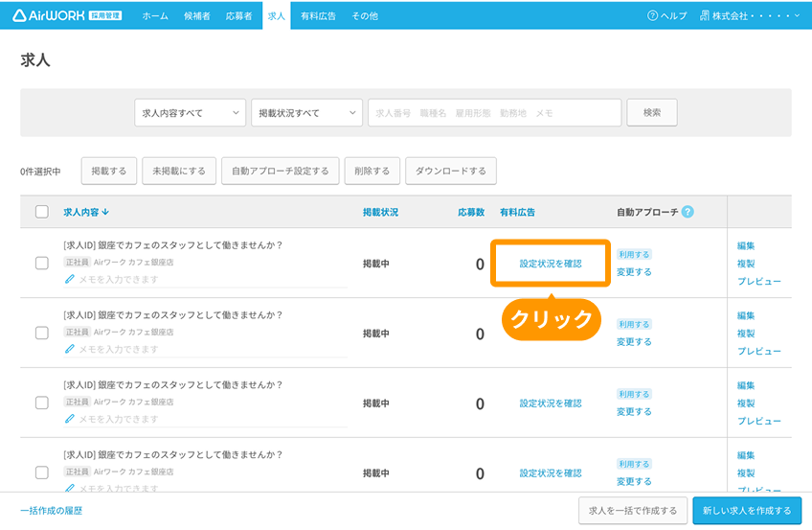
Task: Click the AirWORK logo in the header
Action: 67,15
